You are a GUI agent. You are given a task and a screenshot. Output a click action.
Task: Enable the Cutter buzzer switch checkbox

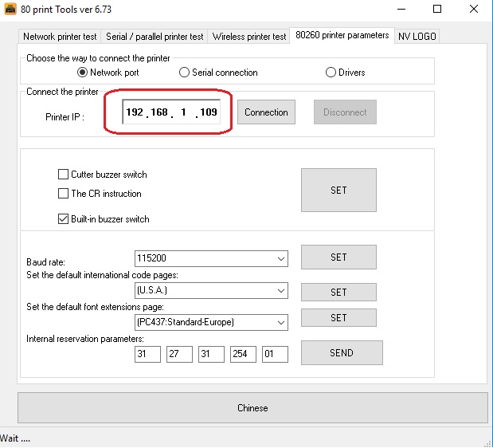[64, 175]
